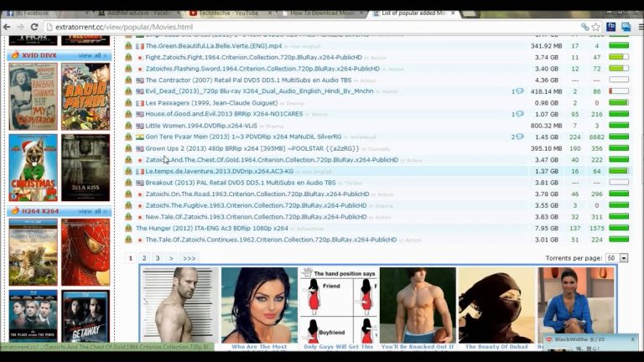
Task: Click view all in XVID DIVX section
Action: click(92, 55)
